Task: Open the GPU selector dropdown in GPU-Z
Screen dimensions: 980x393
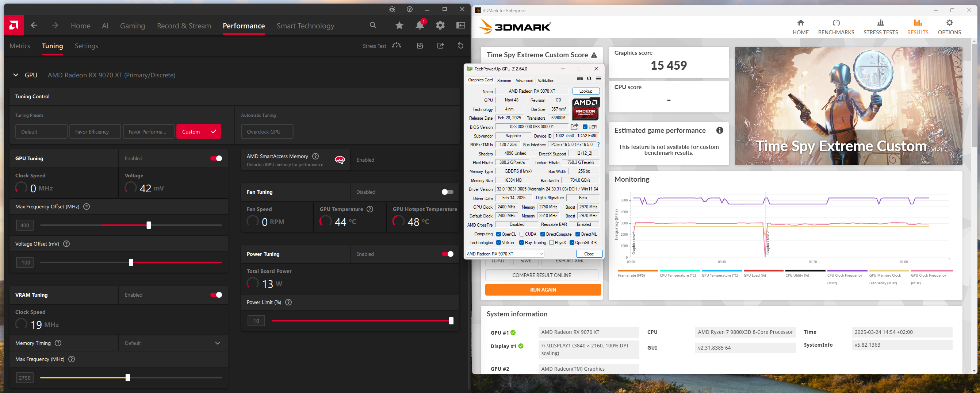Action: coord(505,254)
